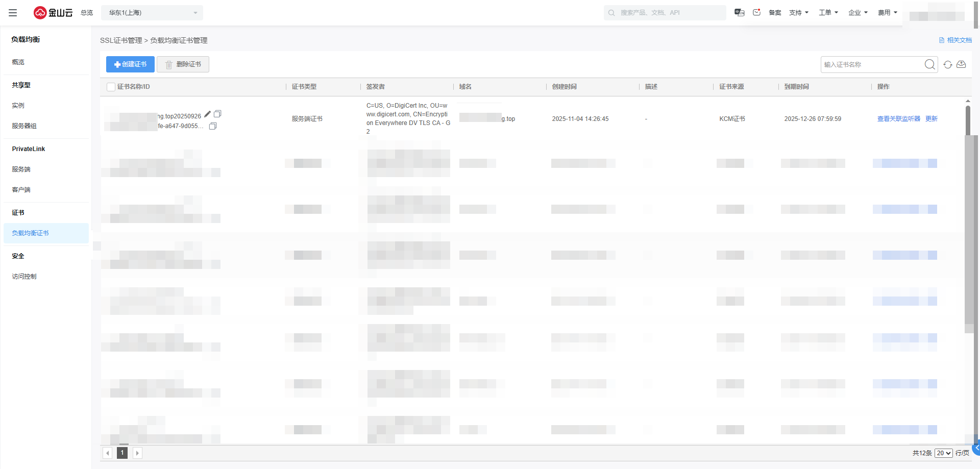The height and width of the screenshot is (469, 980).
Task: Click the KCM证书 source cell
Action: click(x=732, y=119)
